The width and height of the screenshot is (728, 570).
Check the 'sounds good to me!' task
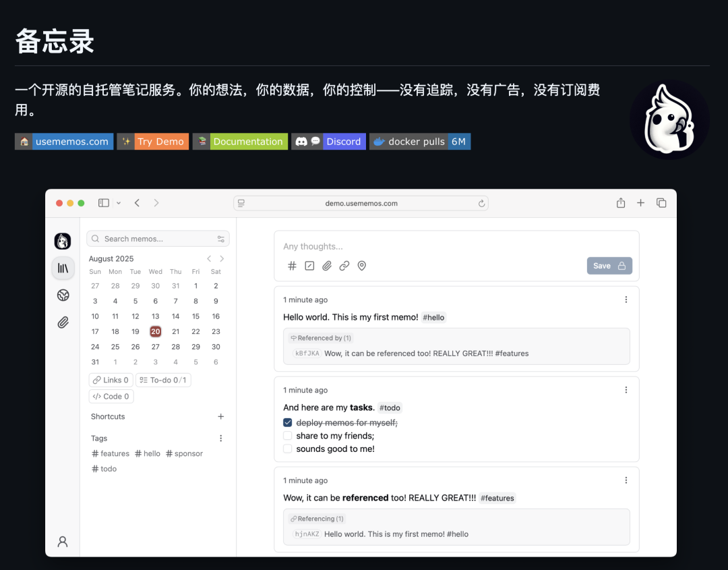(x=288, y=449)
